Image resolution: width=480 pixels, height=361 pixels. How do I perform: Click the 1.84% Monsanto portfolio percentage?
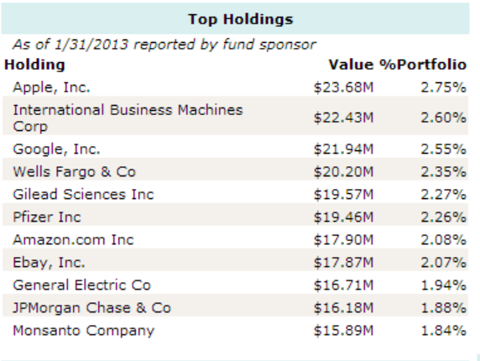tap(443, 331)
